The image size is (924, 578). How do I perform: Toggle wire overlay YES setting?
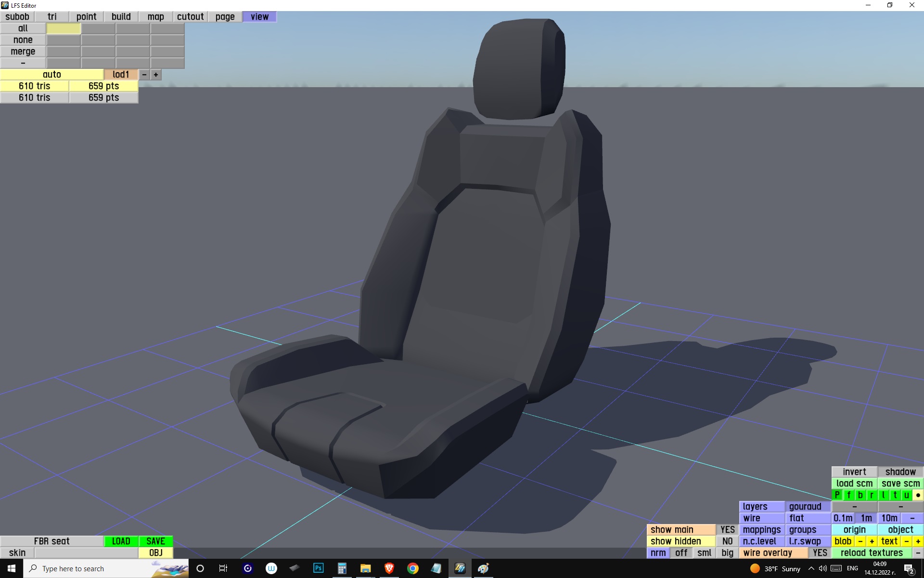(x=820, y=553)
